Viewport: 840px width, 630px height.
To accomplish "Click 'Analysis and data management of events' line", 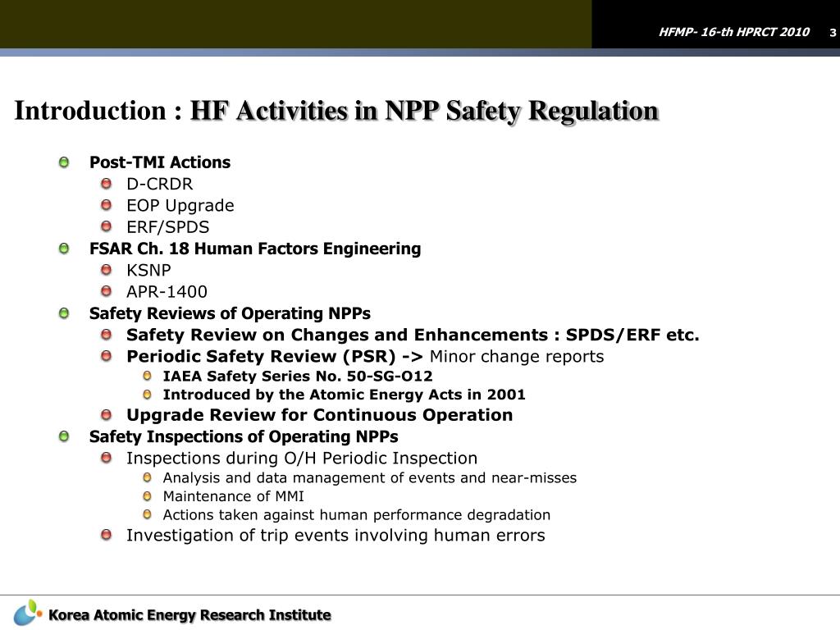I will click(x=370, y=478).
